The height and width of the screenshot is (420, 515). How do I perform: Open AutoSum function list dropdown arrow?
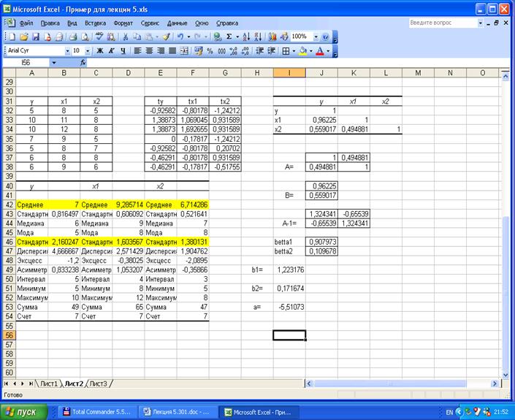pos(237,37)
